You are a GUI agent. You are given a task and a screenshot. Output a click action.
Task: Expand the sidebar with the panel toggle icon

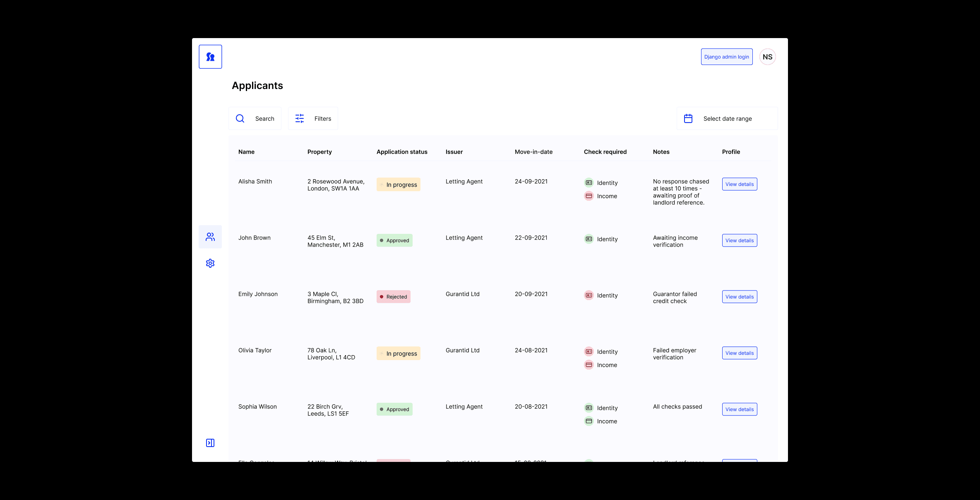click(210, 443)
